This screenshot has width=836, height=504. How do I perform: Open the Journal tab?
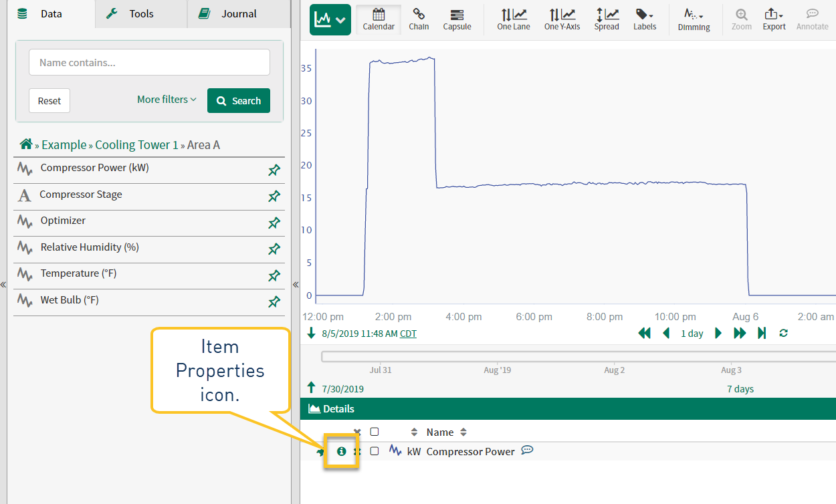[x=239, y=13]
